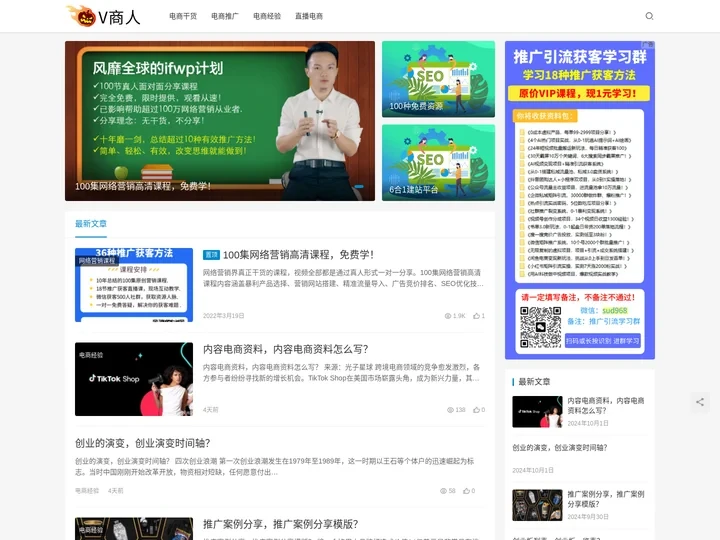Click the TikTok Shop article thumbnail
720x540 pixels.
134,379
